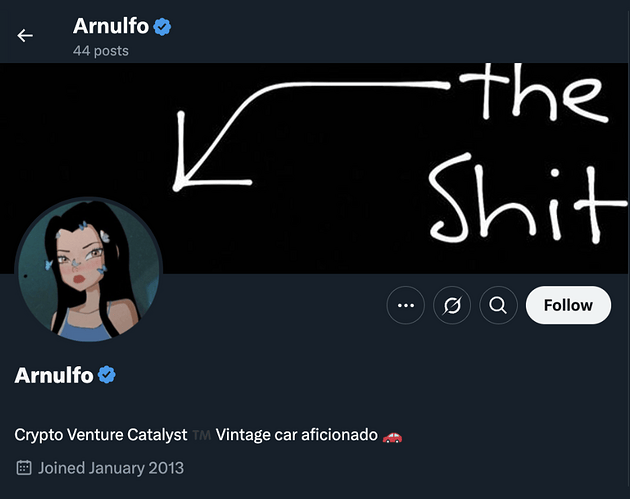630x499 pixels.
Task: Click the hand-drawn arrow in the banner
Action: [309, 135]
